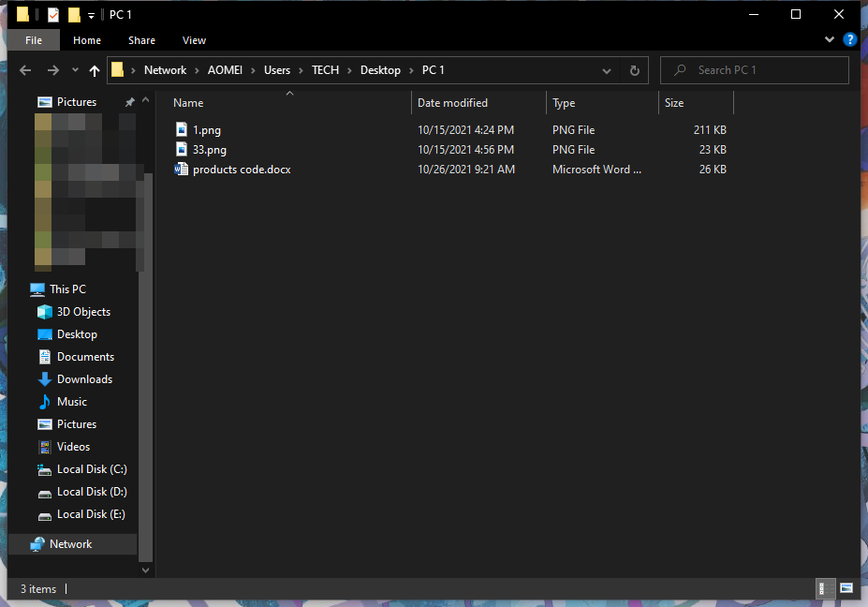868x607 pixels.
Task: Go up one folder level
Action: tap(95, 70)
